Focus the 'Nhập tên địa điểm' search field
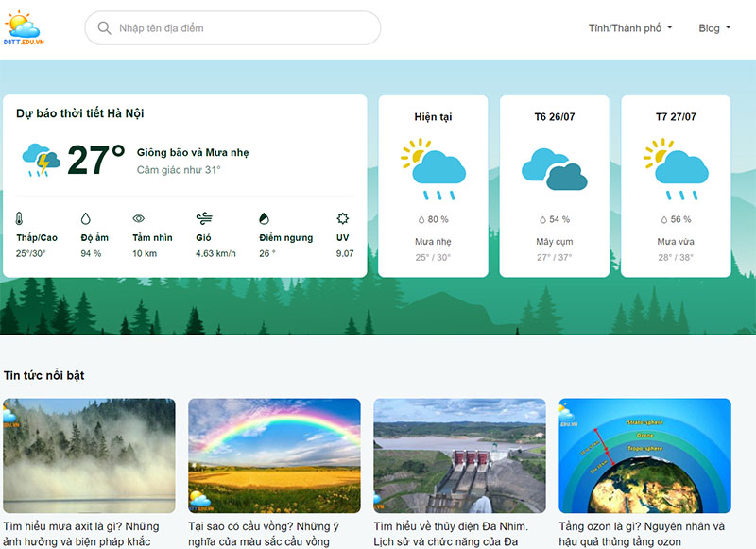 click(232, 28)
